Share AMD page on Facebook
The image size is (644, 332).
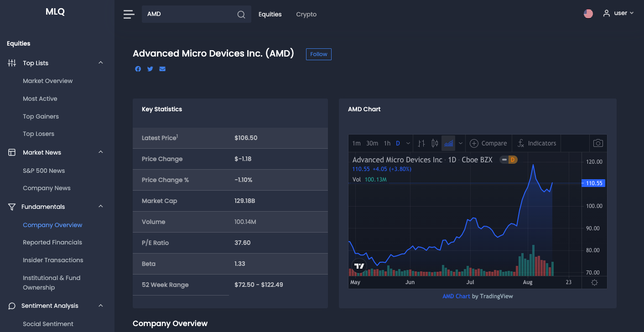point(138,69)
